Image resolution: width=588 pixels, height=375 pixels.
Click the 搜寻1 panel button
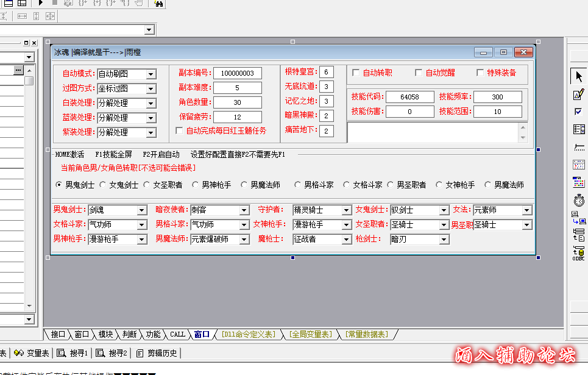(x=73, y=353)
